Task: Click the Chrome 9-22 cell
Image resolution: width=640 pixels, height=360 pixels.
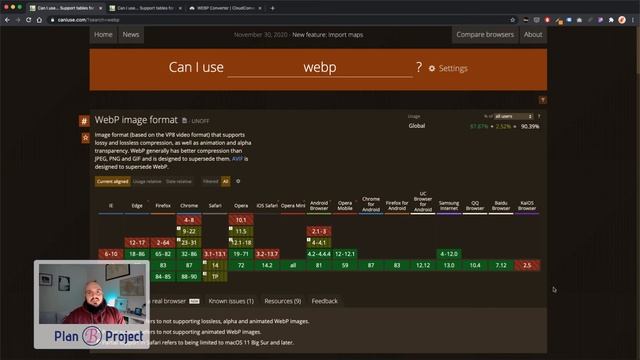Action: (189, 231)
